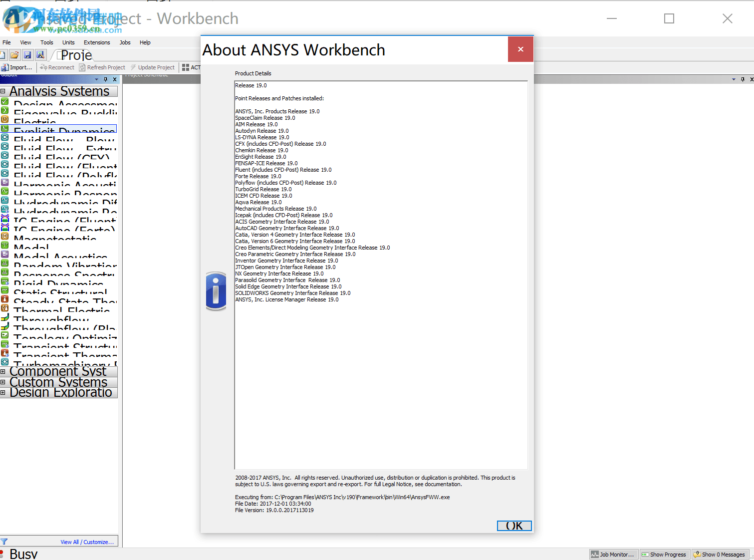Image resolution: width=754 pixels, height=560 pixels.
Task: Click the IC Engine (Forte) icon
Action: pos(5,227)
